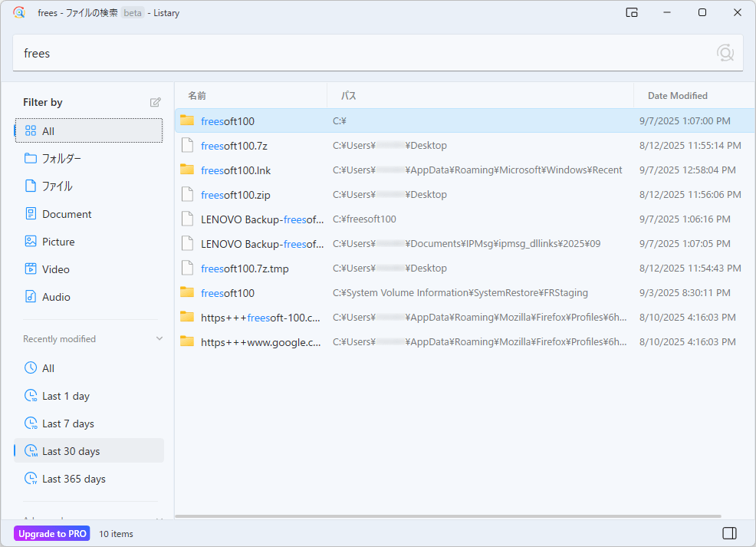Click the Listary logo in title bar
Viewport: 756px width, 547px height.
[x=19, y=12]
